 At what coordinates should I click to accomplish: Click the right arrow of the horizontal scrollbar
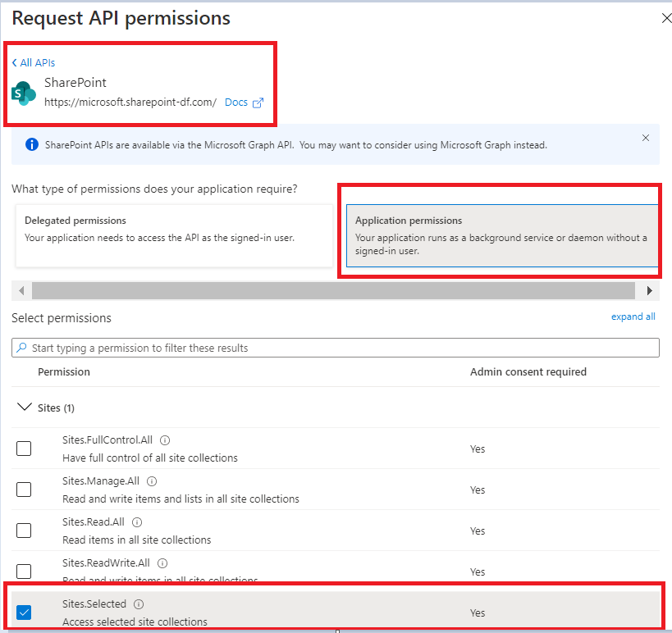coord(648,290)
